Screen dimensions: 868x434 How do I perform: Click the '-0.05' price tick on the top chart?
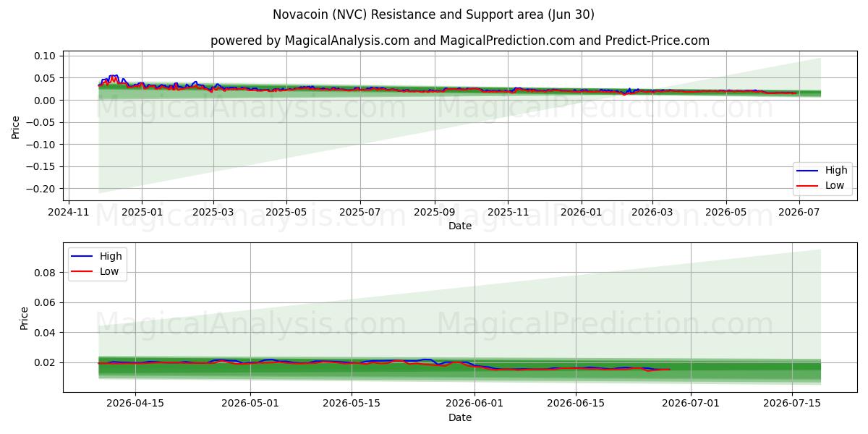(41, 122)
